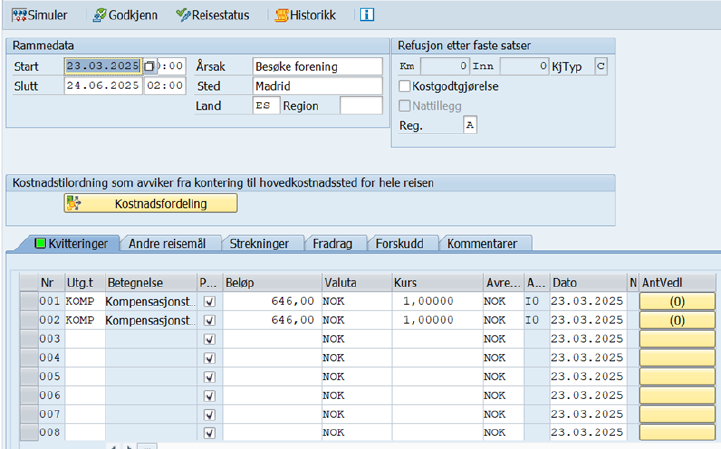Click the Beløp cell 646,00 in row 001

click(272, 302)
